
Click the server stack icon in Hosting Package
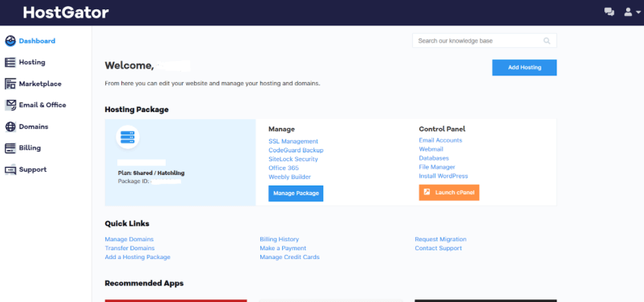[x=128, y=137]
